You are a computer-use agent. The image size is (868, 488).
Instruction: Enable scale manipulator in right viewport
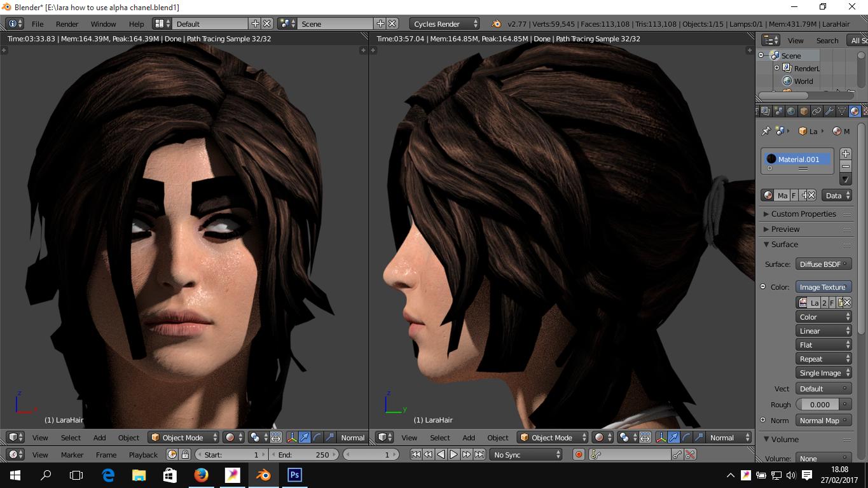(x=698, y=437)
